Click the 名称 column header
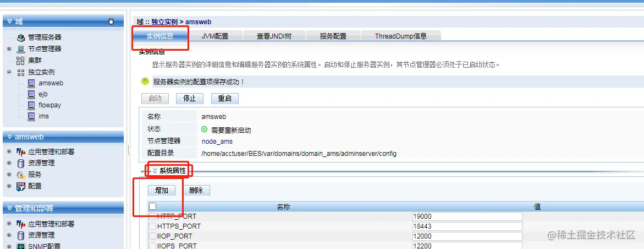This screenshot has height=249, width=644. coord(283,207)
